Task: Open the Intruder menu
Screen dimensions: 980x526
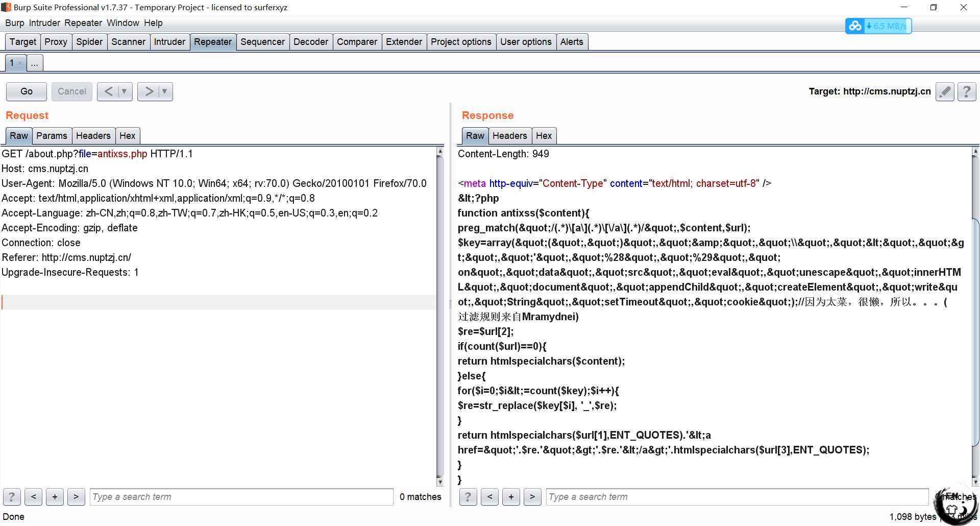Action: pyautogui.click(x=44, y=23)
